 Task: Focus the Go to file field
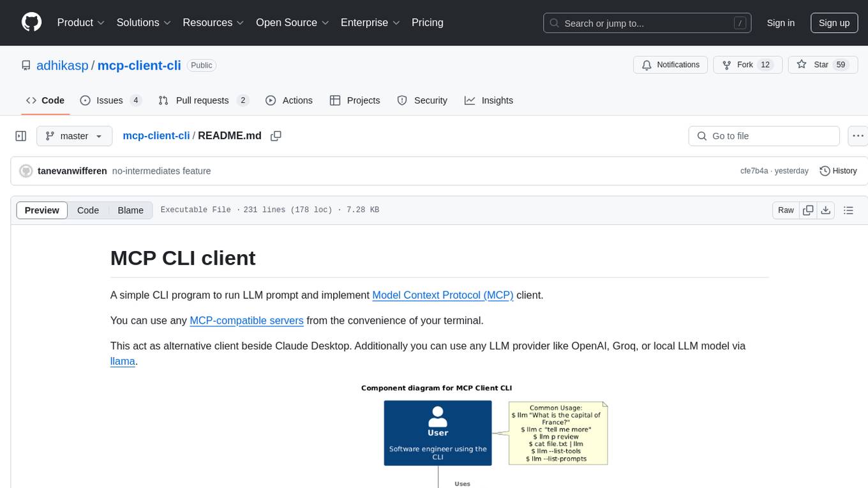pos(764,136)
